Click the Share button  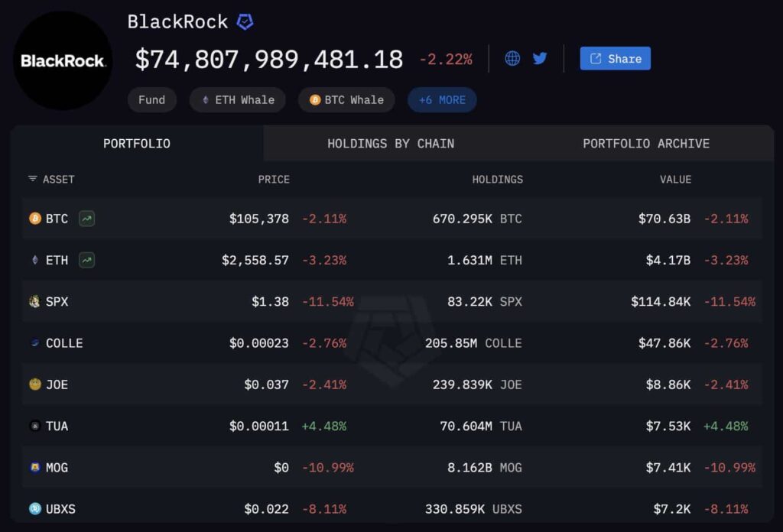616,58
